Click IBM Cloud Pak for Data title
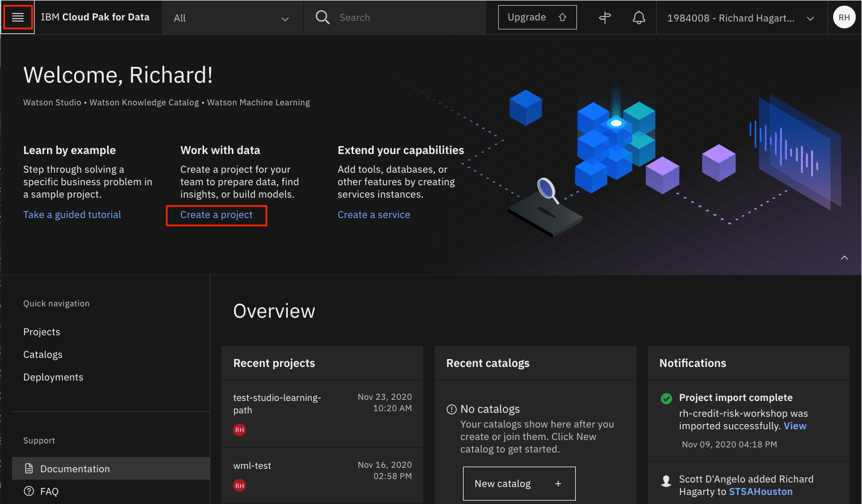Screen dimensions: 862x504 click(95, 17)
